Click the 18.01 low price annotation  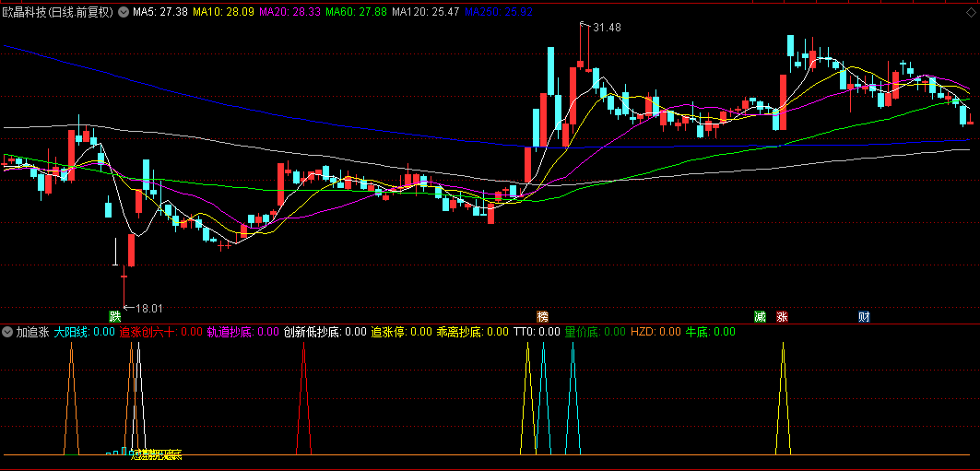[x=148, y=308]
